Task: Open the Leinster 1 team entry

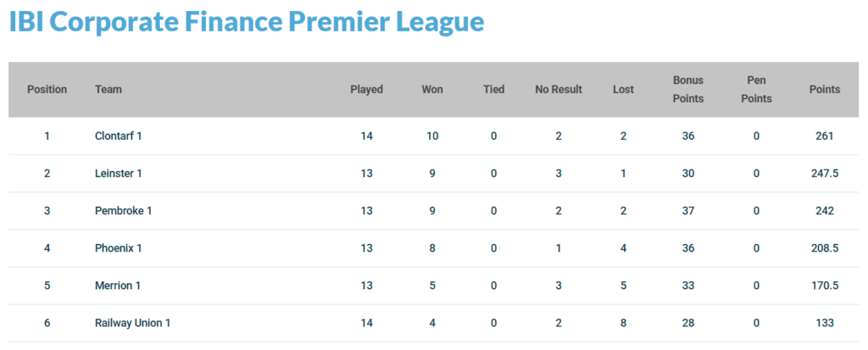Action: [x=118, y=173]
